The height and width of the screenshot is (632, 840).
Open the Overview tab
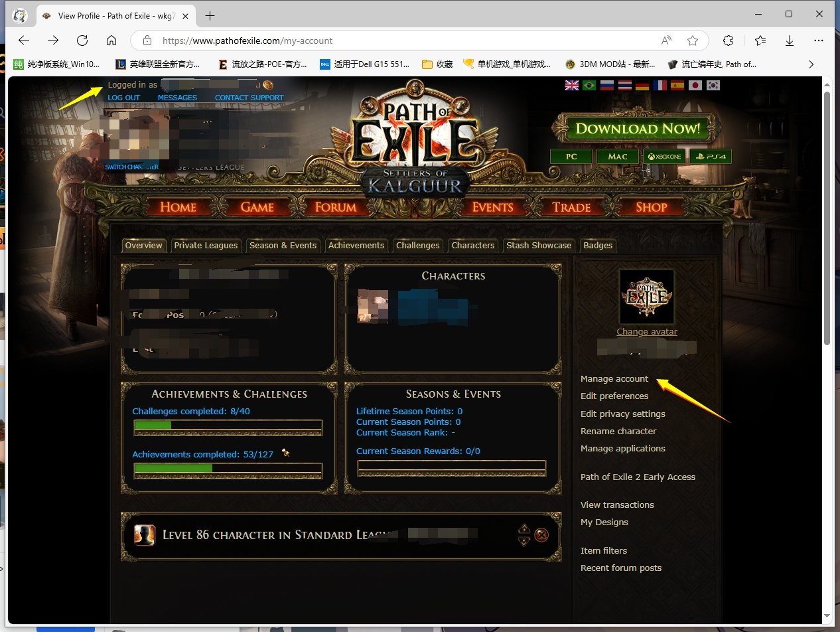click(x=143, y=246)
